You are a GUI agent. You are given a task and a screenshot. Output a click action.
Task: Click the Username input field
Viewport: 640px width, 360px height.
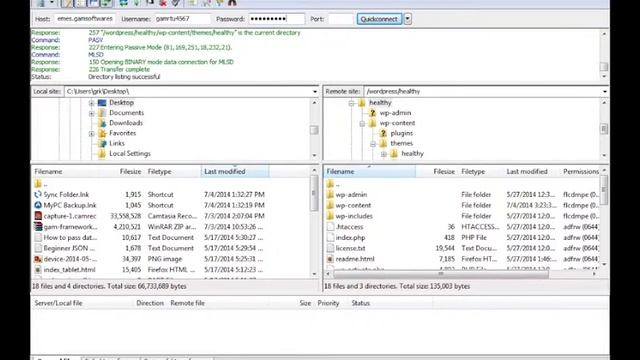[x=182, y=19]
